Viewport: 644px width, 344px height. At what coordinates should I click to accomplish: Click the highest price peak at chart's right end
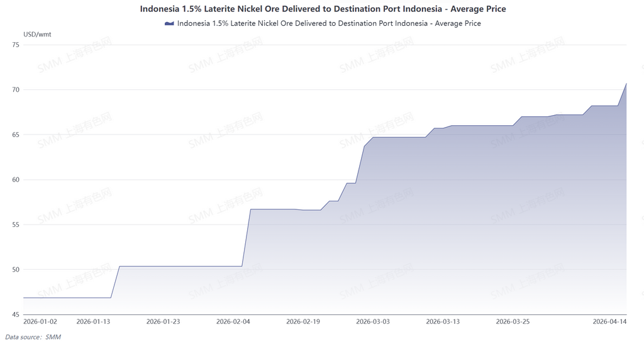pos(626,84)
